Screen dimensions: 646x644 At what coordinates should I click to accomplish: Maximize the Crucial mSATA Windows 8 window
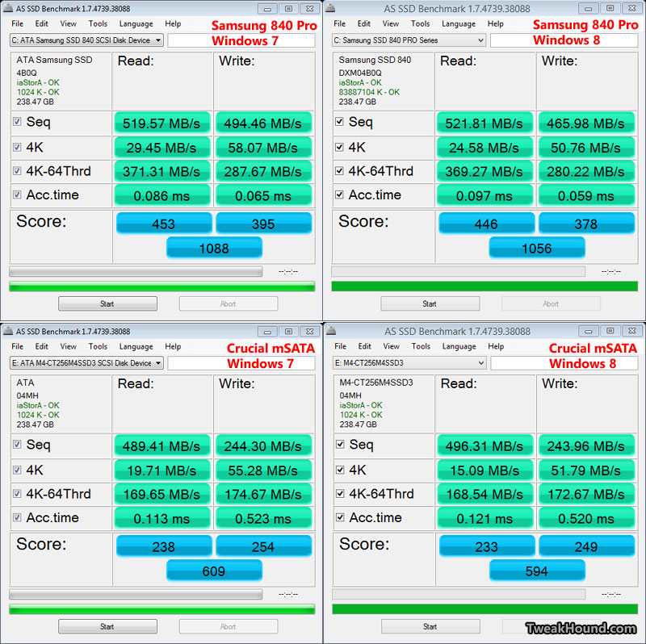(610, 331)
